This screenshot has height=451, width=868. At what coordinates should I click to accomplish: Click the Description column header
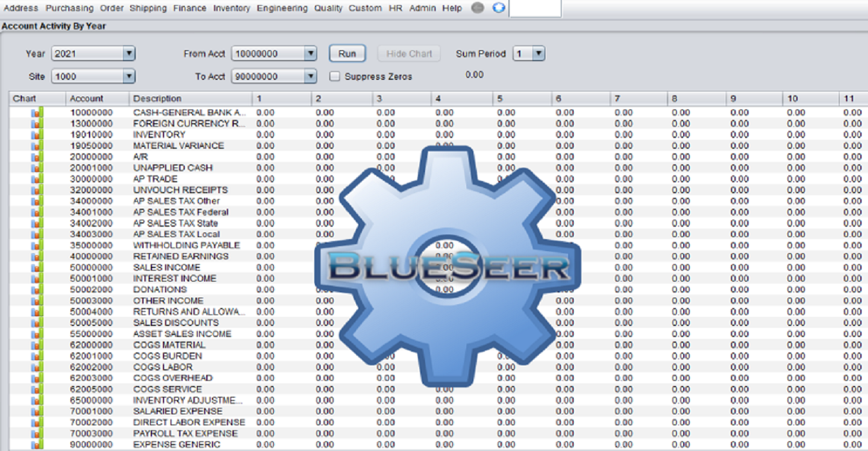pos(158,99)
